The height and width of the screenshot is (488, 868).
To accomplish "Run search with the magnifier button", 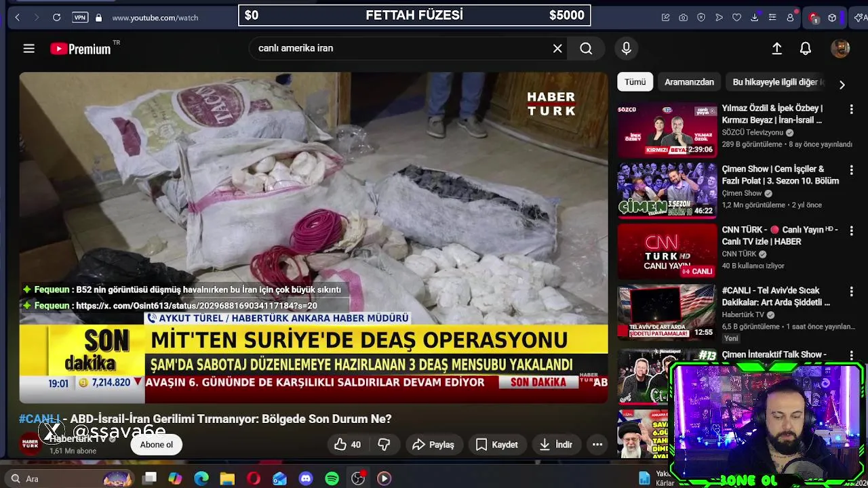I will 586,48.
